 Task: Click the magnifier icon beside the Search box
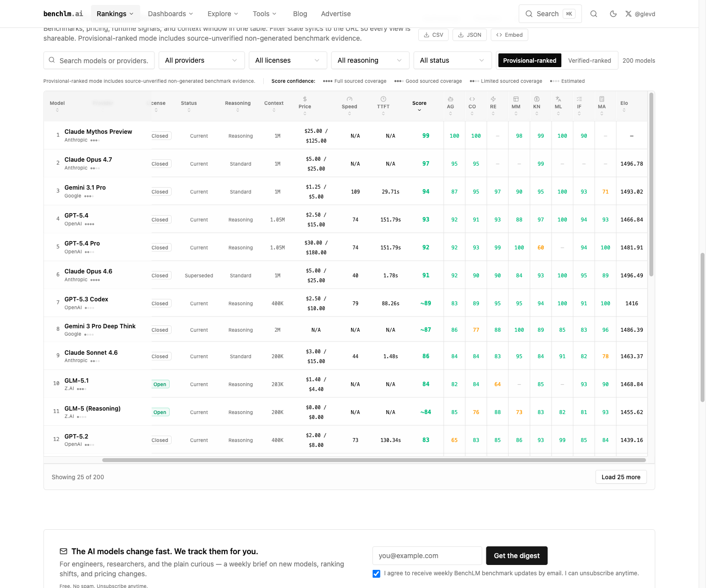click(x=594, y=14)
